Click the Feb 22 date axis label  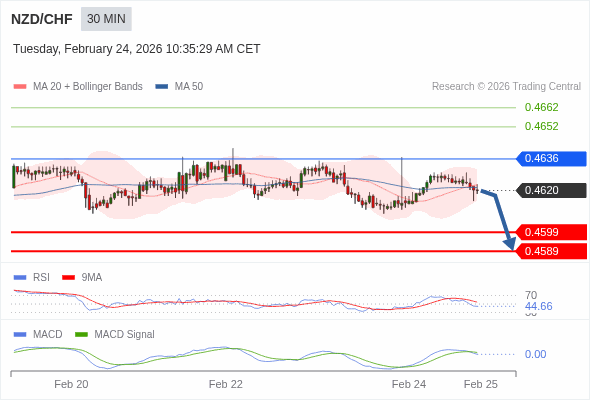(x=226, y=384)
